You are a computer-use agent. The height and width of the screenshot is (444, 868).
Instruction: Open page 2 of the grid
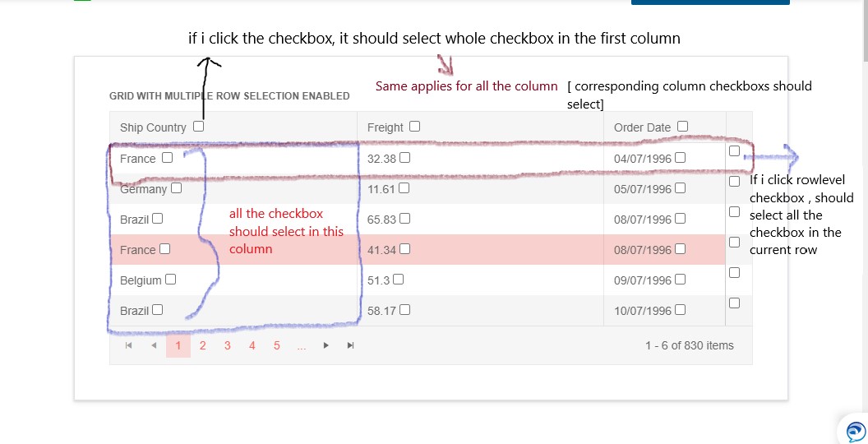(x=202, y=346)
